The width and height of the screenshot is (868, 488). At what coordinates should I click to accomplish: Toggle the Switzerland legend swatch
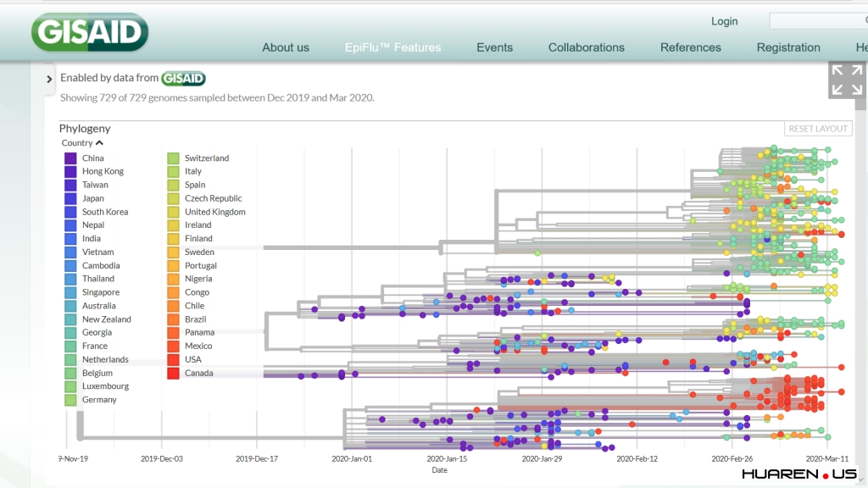173,158
